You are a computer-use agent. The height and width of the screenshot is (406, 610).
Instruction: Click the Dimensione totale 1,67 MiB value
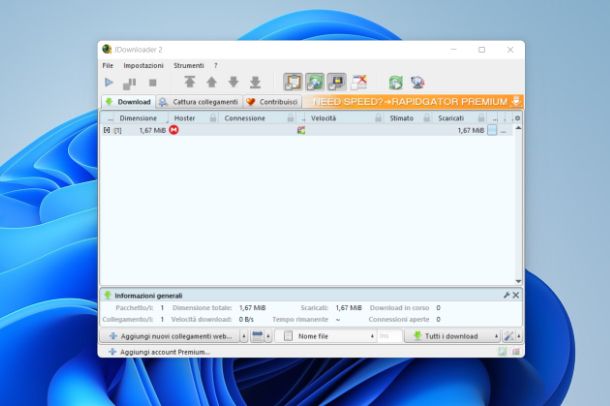[x=252, y=308]
